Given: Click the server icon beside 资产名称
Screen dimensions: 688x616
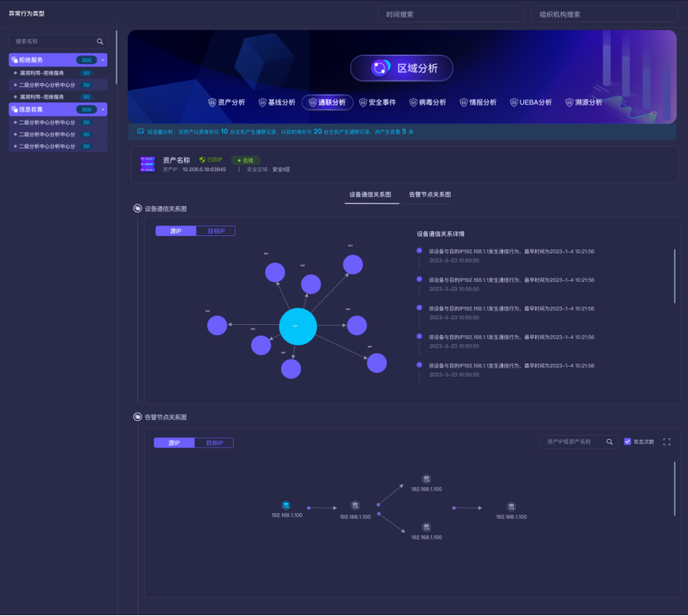Looking at the screenshot, I should coord(148,164).
